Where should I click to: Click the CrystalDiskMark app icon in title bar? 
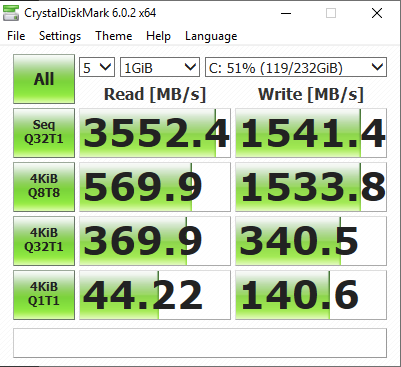click(11, 13)
